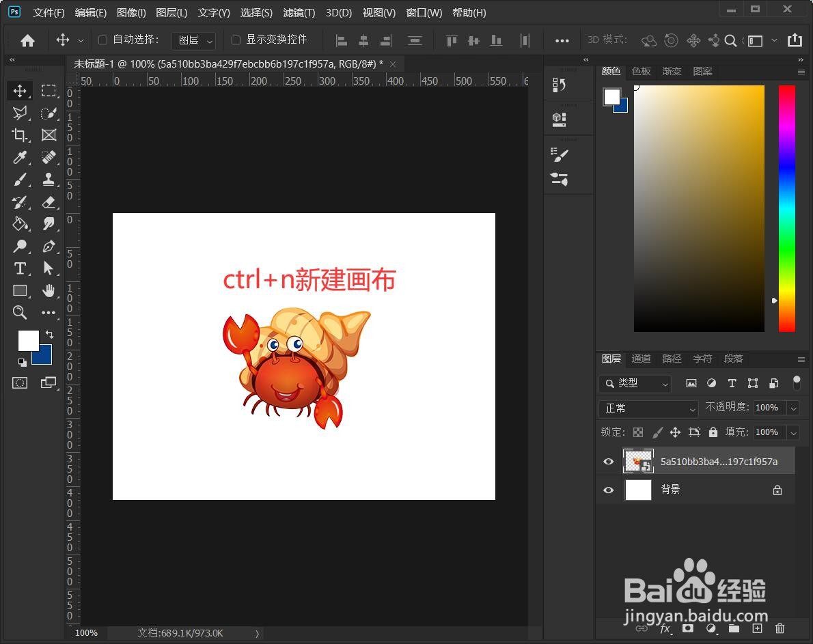
Task: Open the Layers panel menu
Action: coord(801,359)
